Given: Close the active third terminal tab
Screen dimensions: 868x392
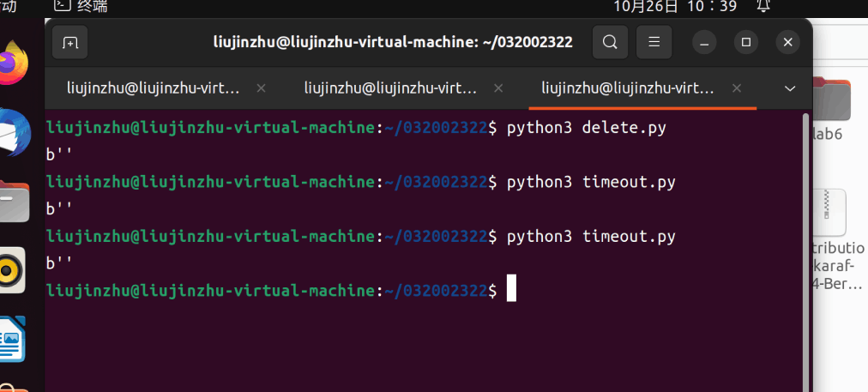Looking at the screenshot, I should (735, 88).
